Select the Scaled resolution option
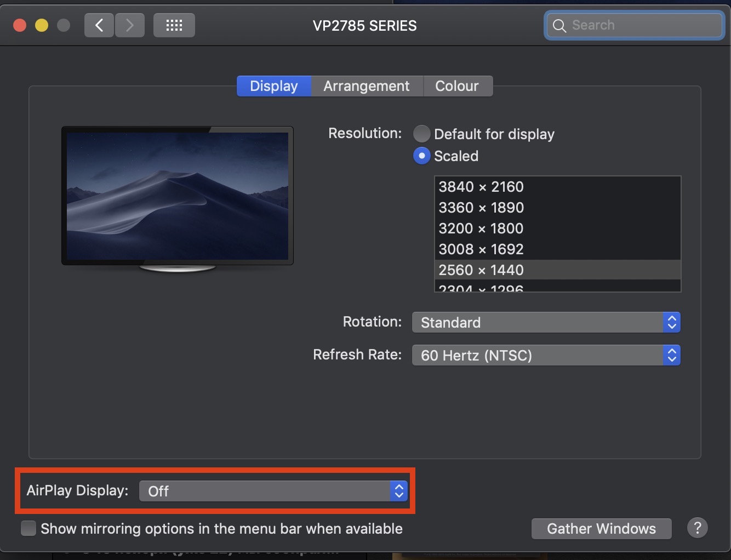The height and width of the screenshot is (560, 731). [x=421, y=156]
